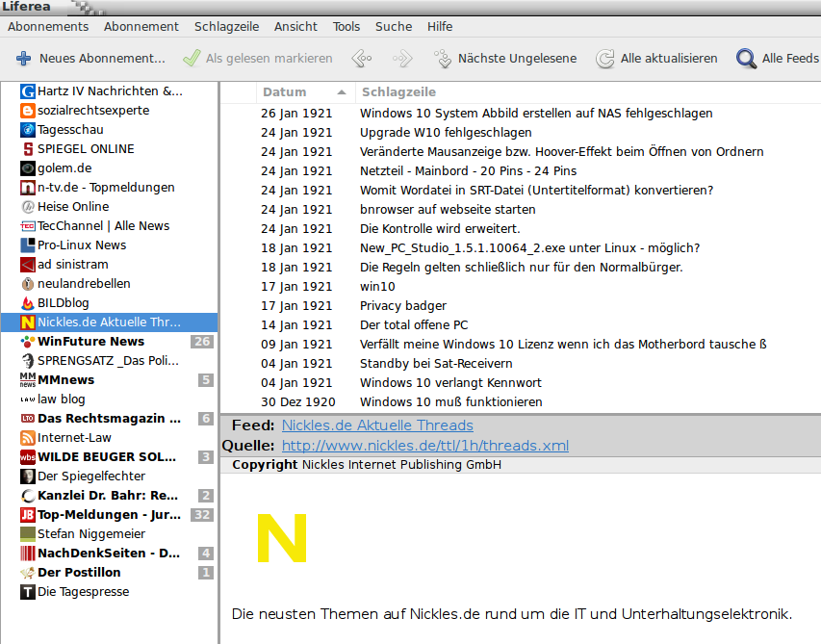Click the Nächste Ungelesene button label
821x644 pixels.
pos(517,58)
